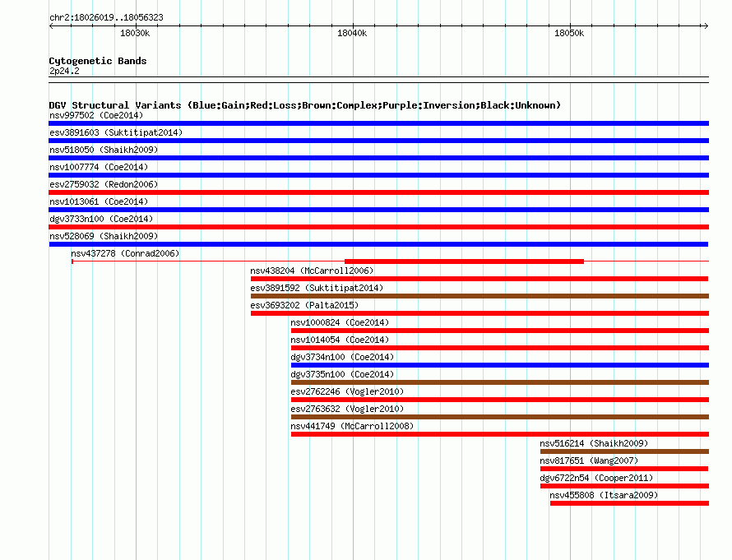The width and height of the screenshot is (732, 560).
Task: Open the nsv438204 (McCarroll2006) label
Action: 312,271
